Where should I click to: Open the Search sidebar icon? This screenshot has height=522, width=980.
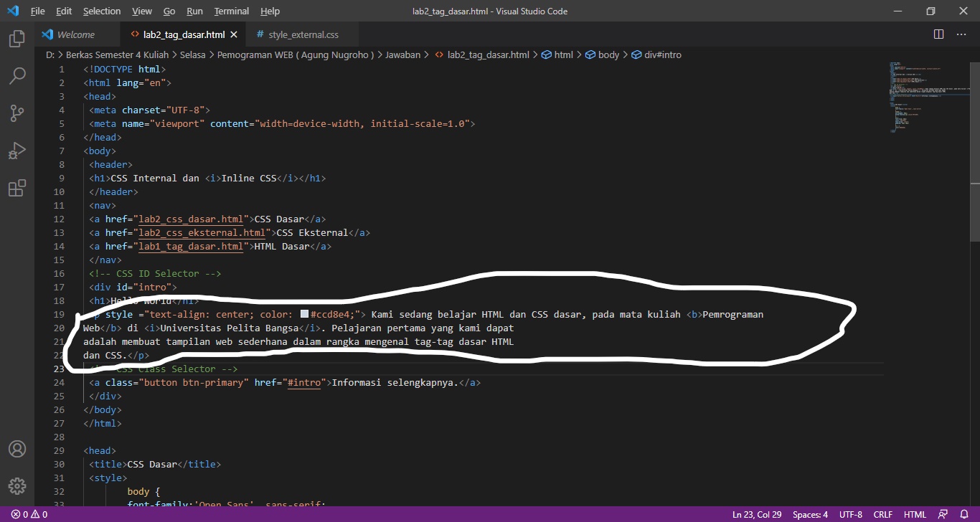[17, 75]
